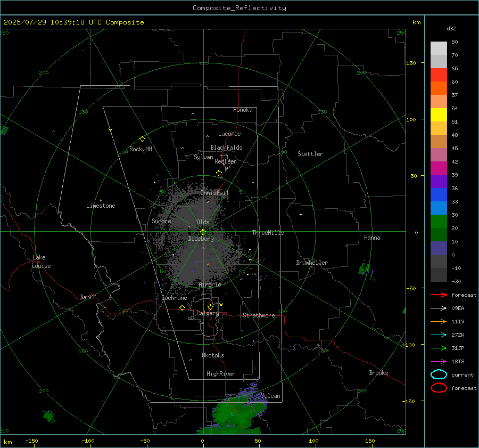
Task: Click the Composite_Reflectivity title text
Action: pyautogui.click(x=239, y=8)
